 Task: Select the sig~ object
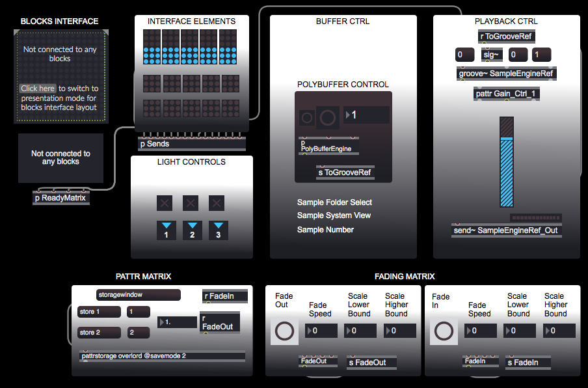[x=491, y=55]
